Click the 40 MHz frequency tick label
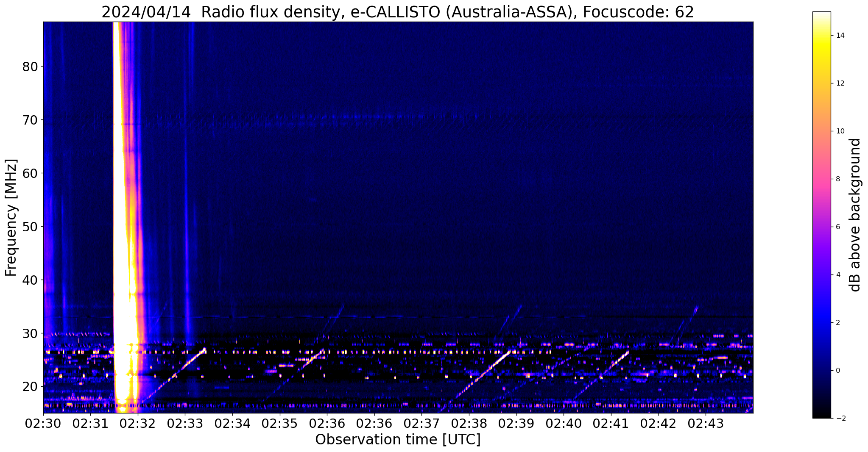868x452 pixels. 30,280
